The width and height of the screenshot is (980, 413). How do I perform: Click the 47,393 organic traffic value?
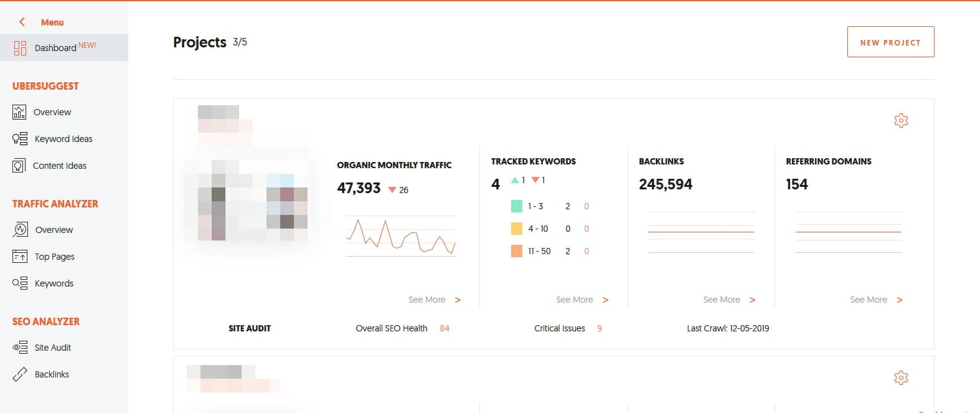pos(359,188)
